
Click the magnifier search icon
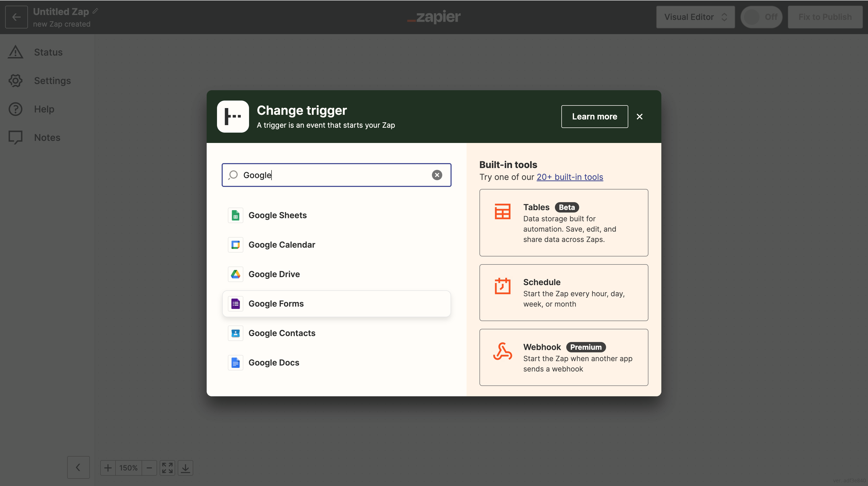tap(233, 175)
